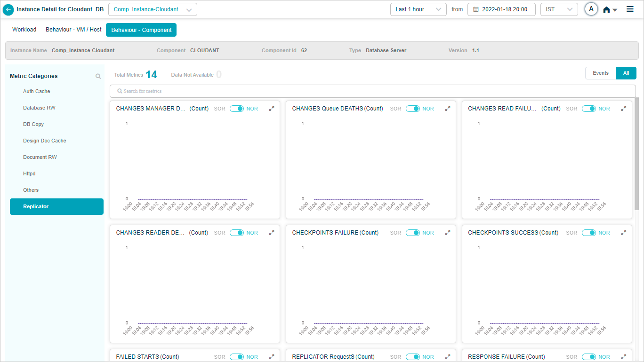Image resolution: width=644 pixels, height=362 pixels.
Task: Click the Events filter button
Action: tap(600, 73)
